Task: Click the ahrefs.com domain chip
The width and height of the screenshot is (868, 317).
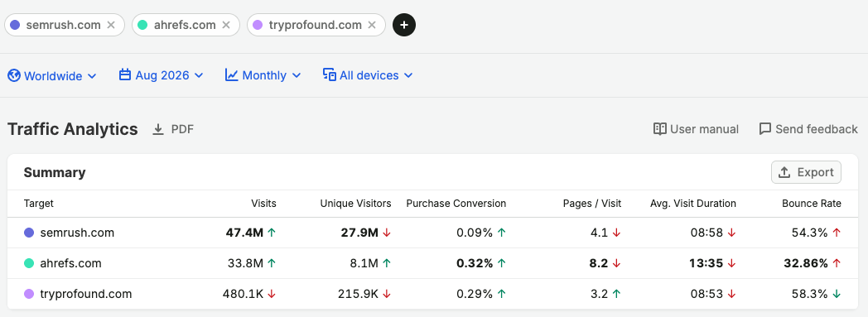Action: coord(186,25)
